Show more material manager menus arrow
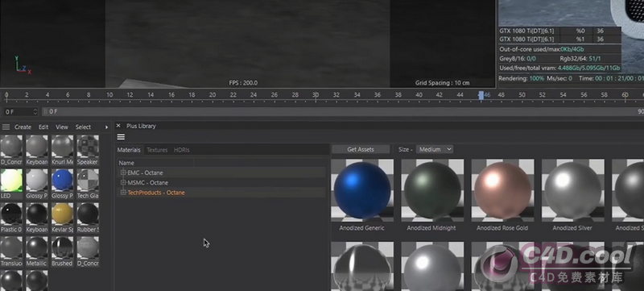The image size is (644, 291). click(x=106, y=127)
